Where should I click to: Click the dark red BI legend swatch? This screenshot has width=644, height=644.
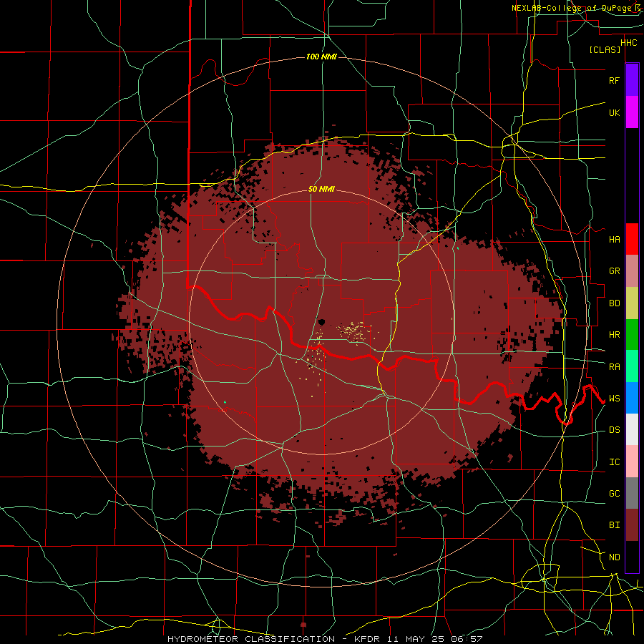tap(632, 525)
